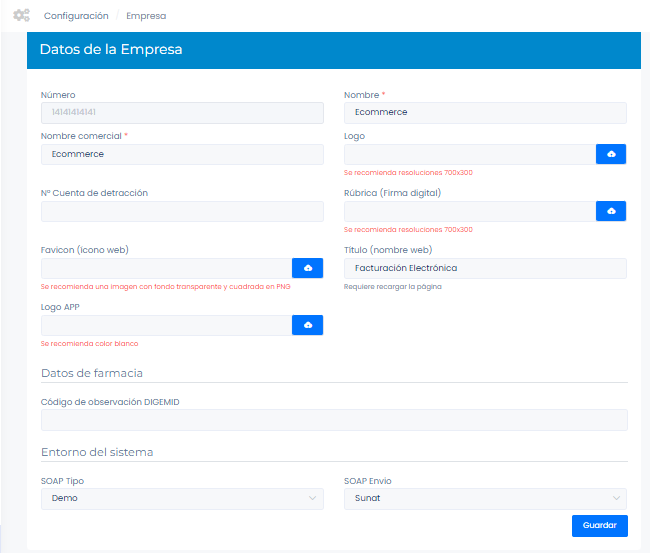Edit the Nombre comercial field
The height and width of the screenshot is (553, 650).
[x=182, y=154]
